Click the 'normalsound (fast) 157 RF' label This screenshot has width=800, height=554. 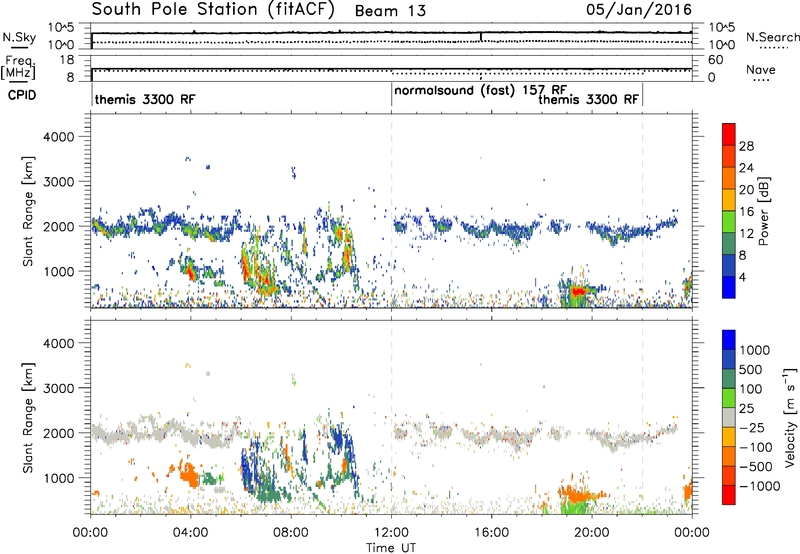(x=480, y=91)
